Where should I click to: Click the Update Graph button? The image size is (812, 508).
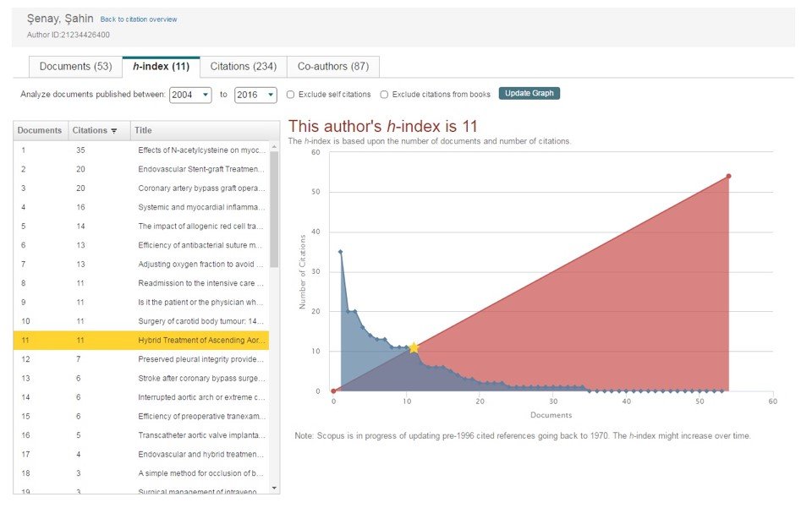529,93
